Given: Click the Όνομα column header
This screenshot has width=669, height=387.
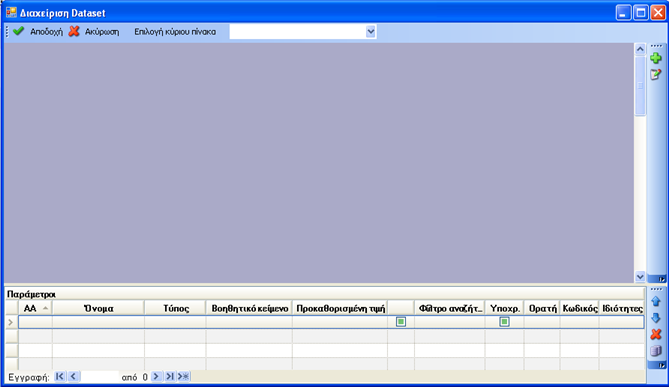Looking at the screenshot, I should point(99,308).
